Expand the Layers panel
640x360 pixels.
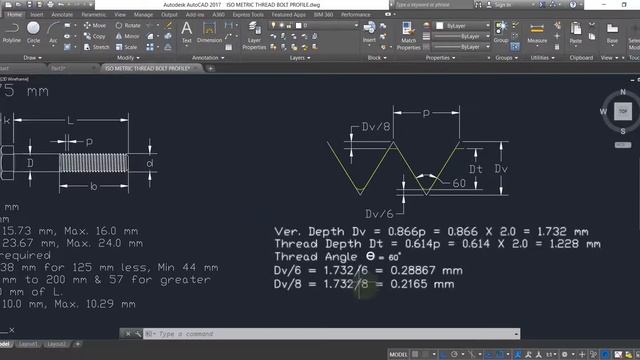pos(300,58)
